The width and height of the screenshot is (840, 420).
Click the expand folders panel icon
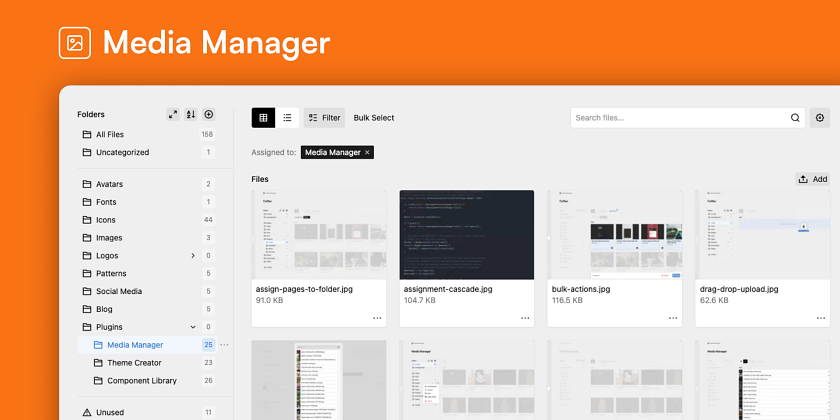pos(172,114)
